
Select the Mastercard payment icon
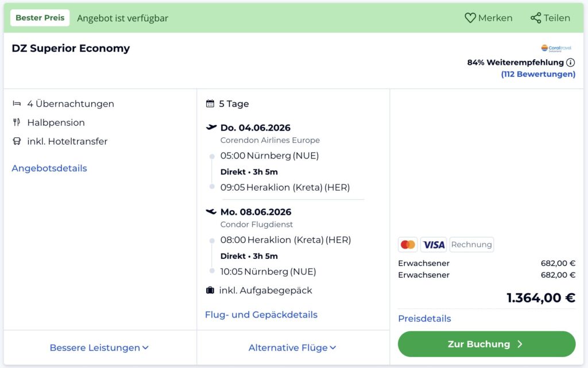(408, 245)
